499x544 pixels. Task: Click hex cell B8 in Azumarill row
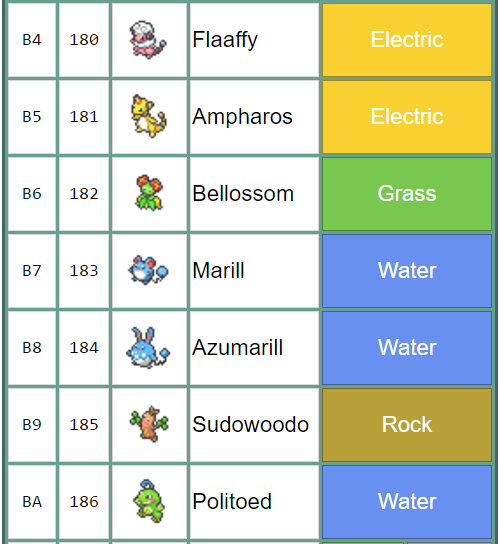point(32,348)
